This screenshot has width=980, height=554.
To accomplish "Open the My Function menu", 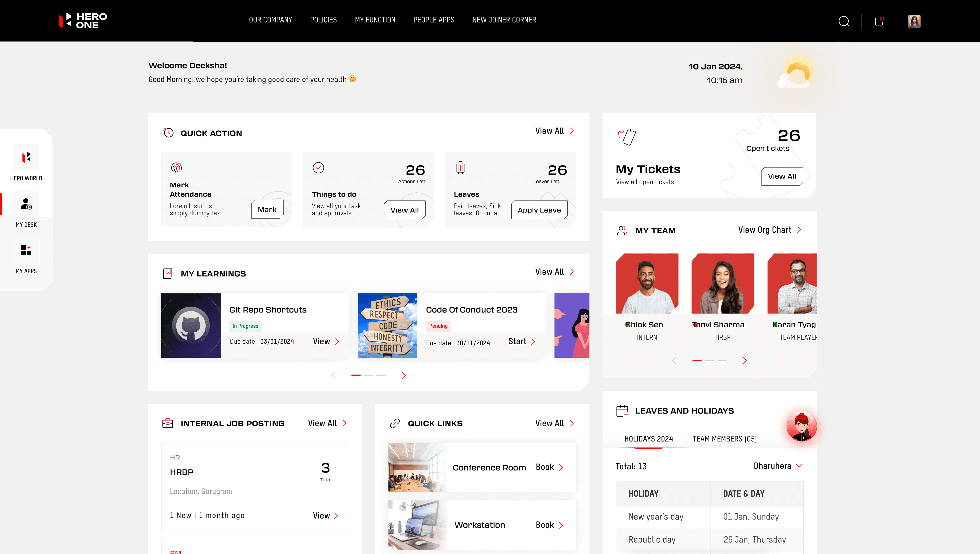I will [375, 20].
